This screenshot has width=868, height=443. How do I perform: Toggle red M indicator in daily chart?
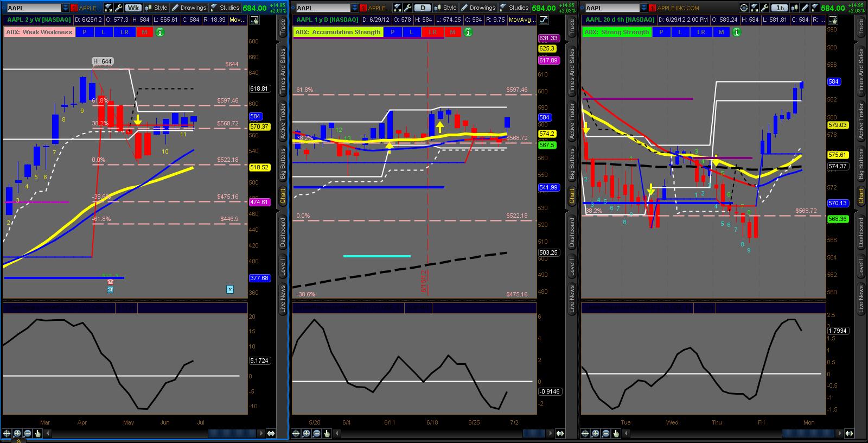[x=452, y=32]
